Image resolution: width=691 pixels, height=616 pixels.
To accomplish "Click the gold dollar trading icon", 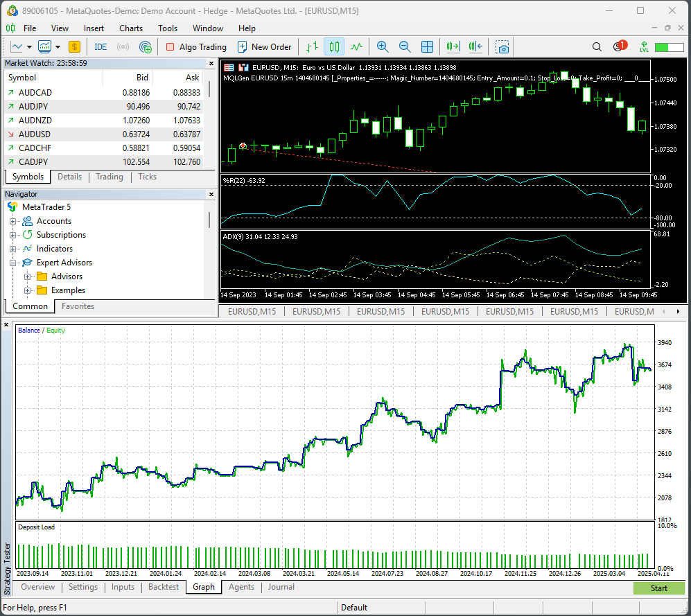I will [x=74, y=46].
